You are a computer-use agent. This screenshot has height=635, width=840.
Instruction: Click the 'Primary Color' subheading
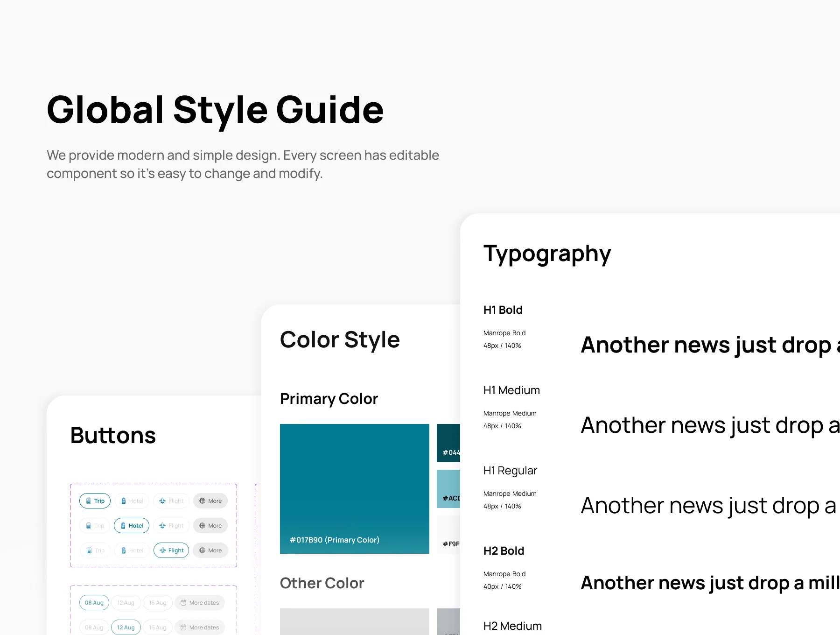pos(329,399)
